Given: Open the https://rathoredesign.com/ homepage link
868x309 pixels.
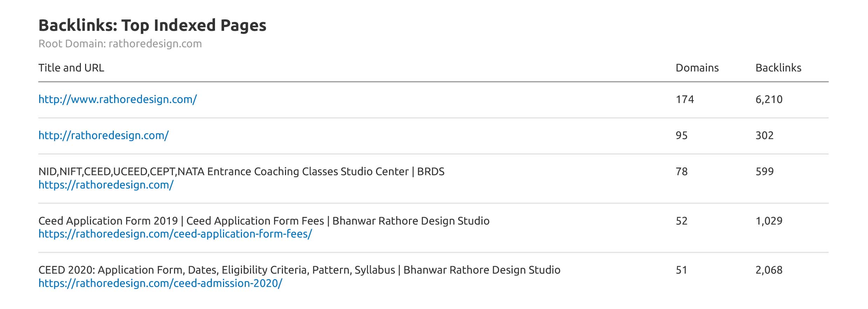Looking at the screenshot, I should coord(106,185).
